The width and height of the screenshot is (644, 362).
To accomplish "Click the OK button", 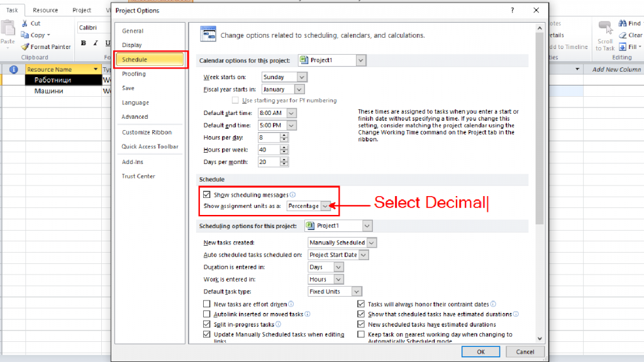I will pyautogui.click(x=480, y=352).
